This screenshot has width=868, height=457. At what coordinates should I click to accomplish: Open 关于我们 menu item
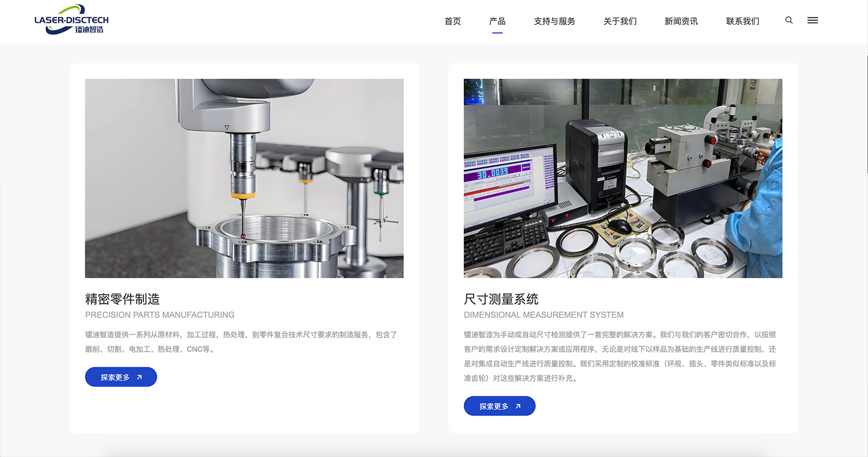pyautogui.click(x=620, y=21)
